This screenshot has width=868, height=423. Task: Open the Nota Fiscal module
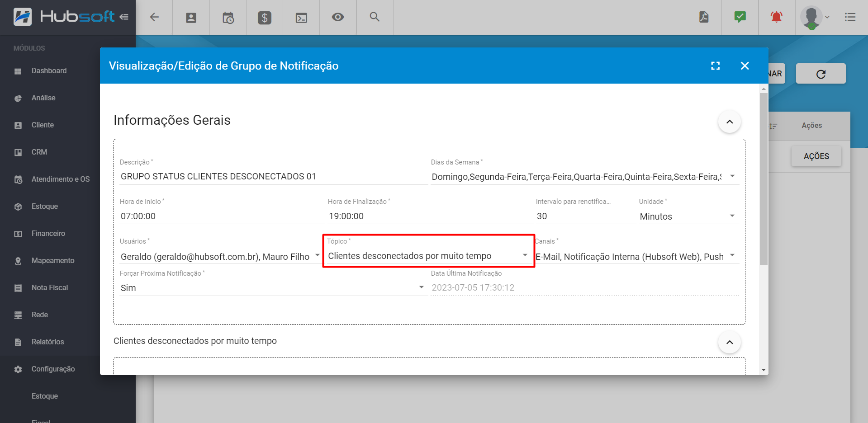[50, 288]
